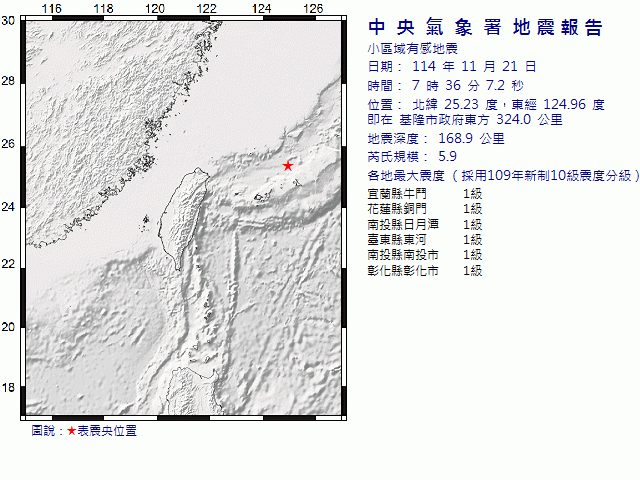640x480 pixels.
Task: Click the 1級 intensity for 彰化縣彰化市
Action: click(x=472, y=271)
